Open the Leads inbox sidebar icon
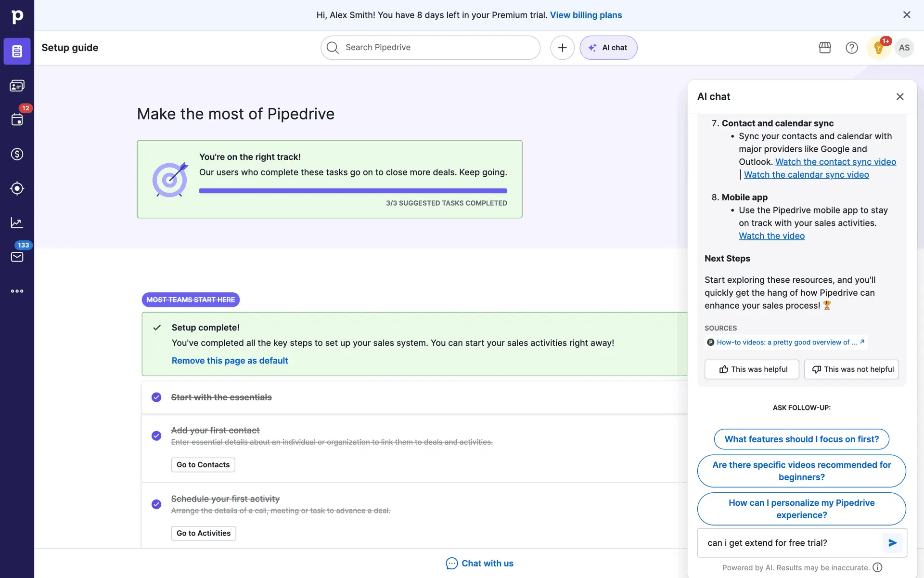Image resolution: width=924 pixels, height=578 pixels. click(x=17, y=86)
